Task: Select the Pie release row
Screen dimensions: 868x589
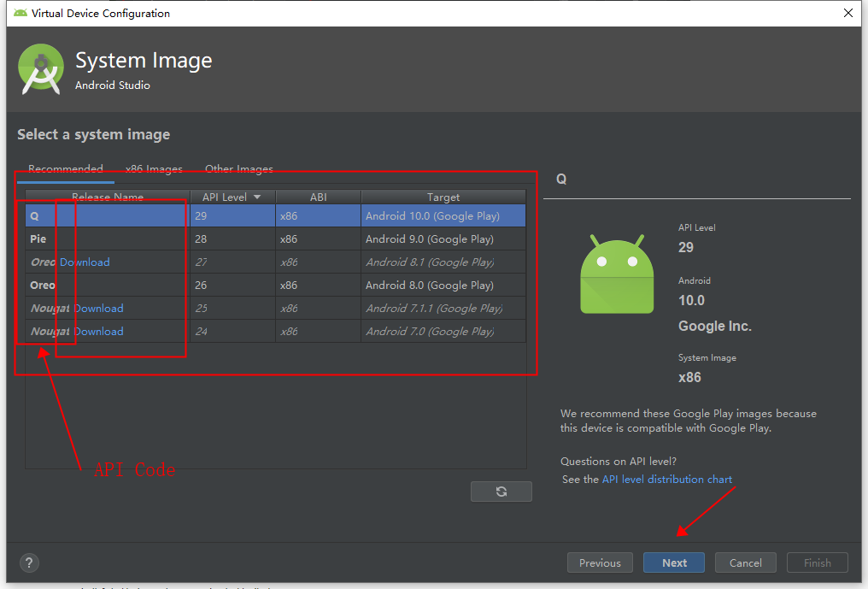Action: click(x=275, y=239)
